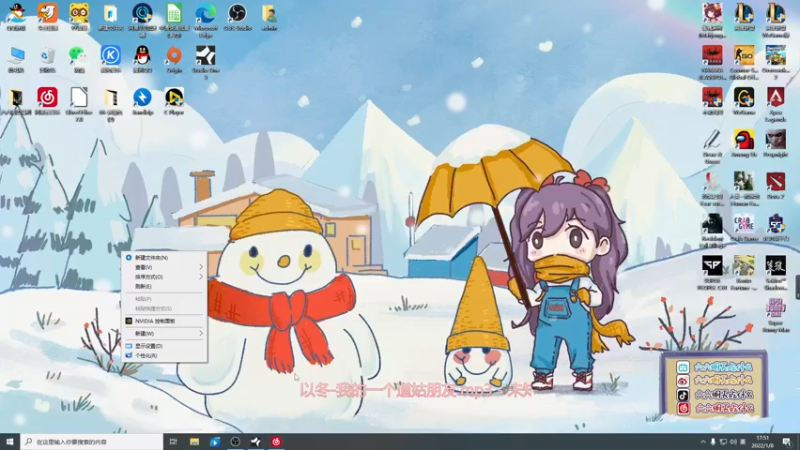Open the Overcooked 2 game shortcut
Screen dimensions: 800x450
coord(776,62)
